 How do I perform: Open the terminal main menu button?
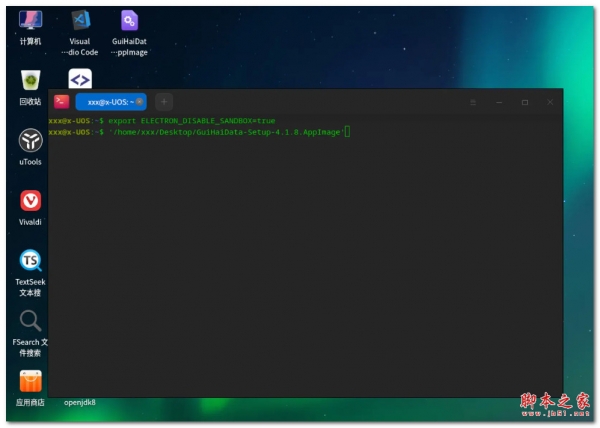coord(473,102)
